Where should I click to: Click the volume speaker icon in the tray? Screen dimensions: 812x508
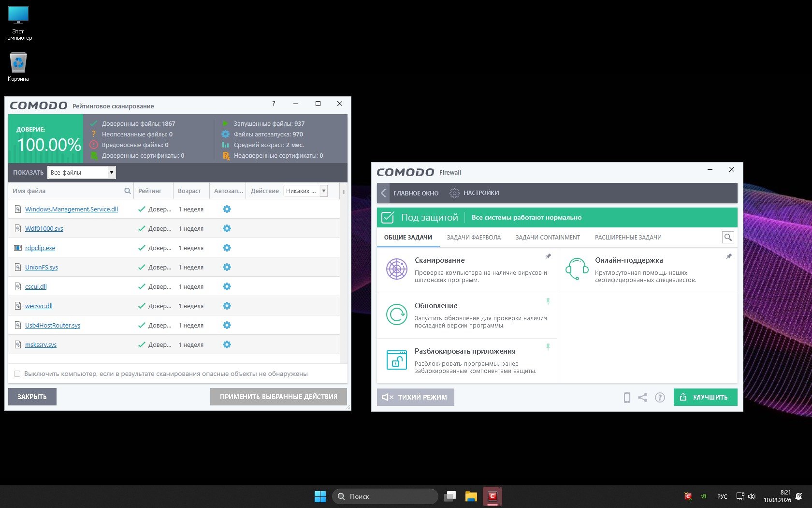(x=752, y=496)
